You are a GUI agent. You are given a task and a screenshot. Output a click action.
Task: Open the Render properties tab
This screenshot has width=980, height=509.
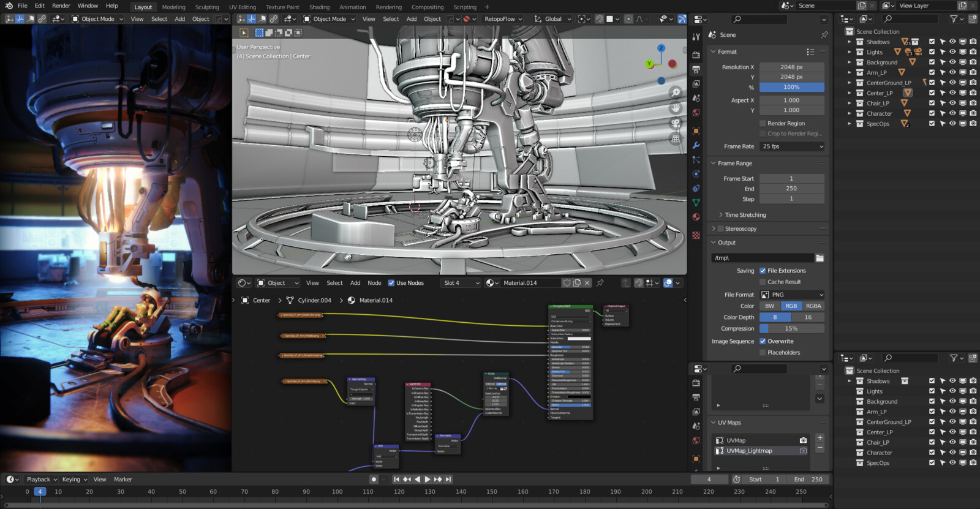pos(696,55)
